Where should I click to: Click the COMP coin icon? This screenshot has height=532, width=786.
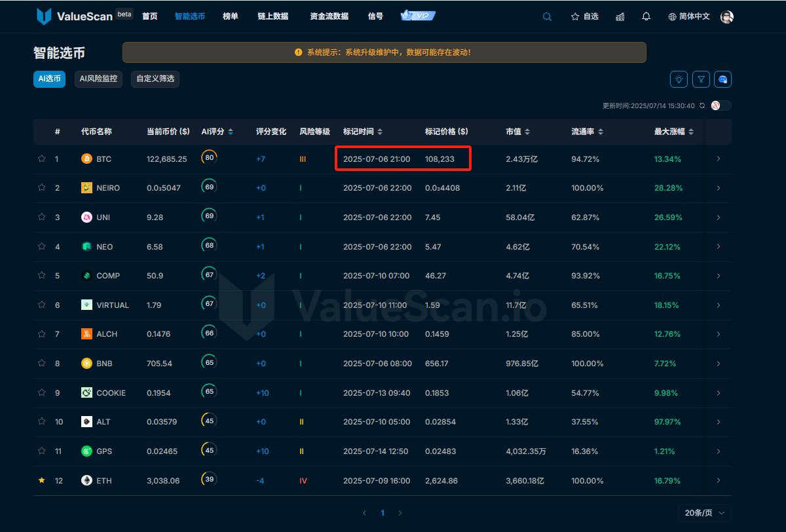(x=86, y=275)
